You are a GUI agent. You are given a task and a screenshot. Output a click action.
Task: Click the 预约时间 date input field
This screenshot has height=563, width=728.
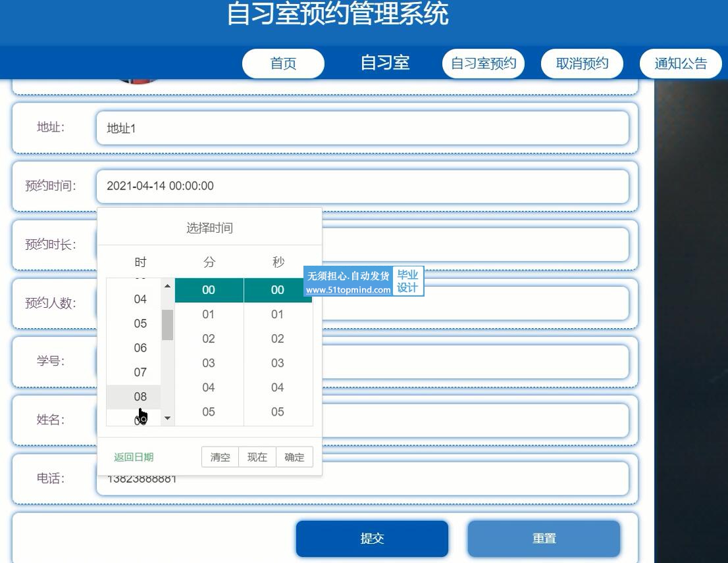[363, 186]
